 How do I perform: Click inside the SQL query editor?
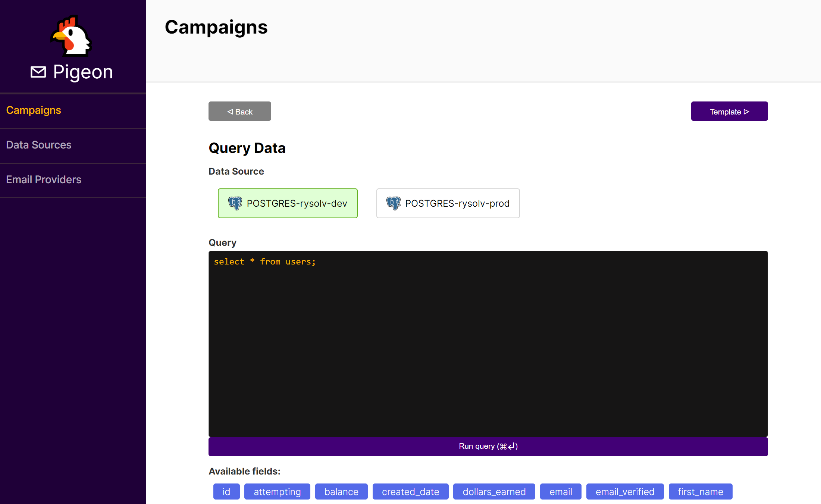pos(488,343)
